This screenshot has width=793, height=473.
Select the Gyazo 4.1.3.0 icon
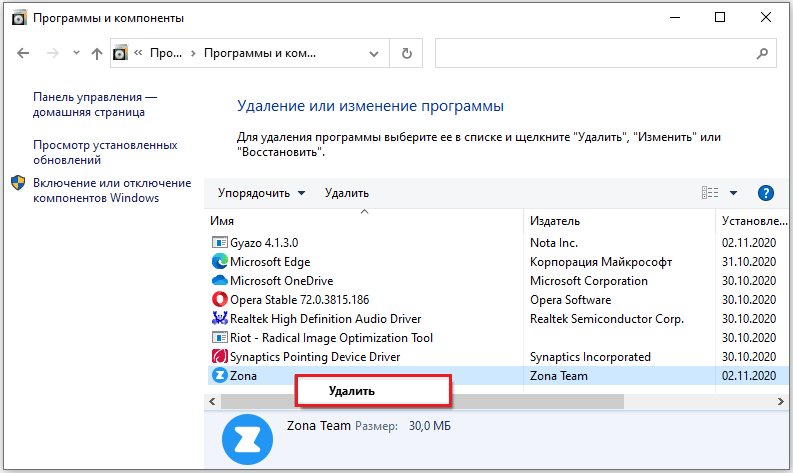point(219,243)
